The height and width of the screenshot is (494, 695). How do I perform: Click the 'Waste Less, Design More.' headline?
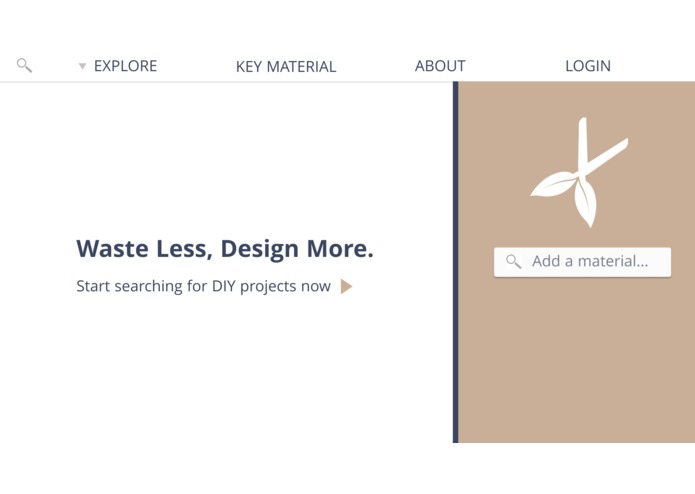tap(225, 249)
